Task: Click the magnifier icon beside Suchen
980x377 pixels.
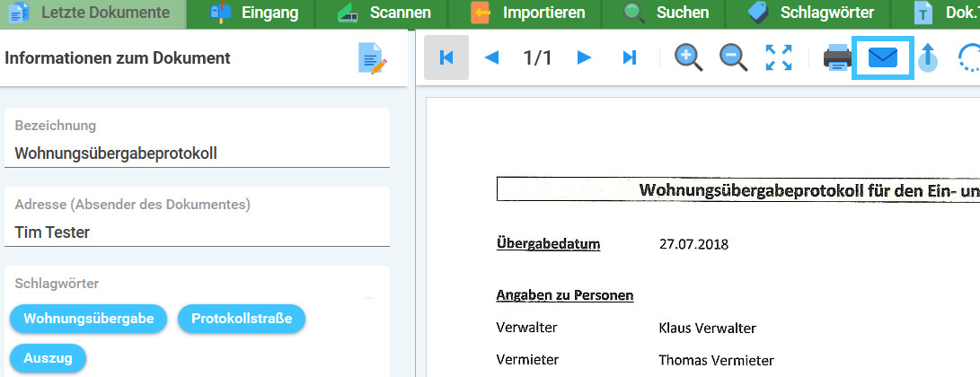Action: (x=634, y=13)
